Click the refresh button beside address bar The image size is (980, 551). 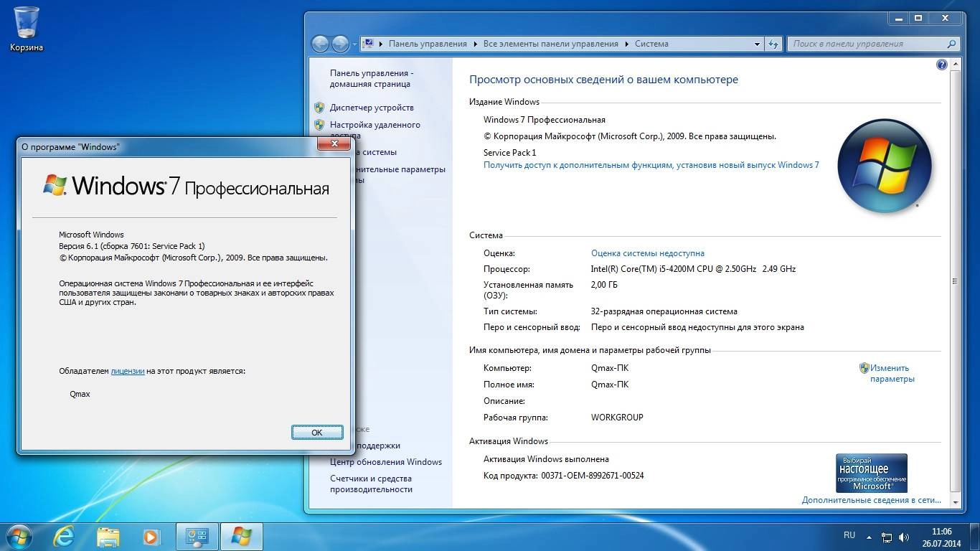(773, 44)
